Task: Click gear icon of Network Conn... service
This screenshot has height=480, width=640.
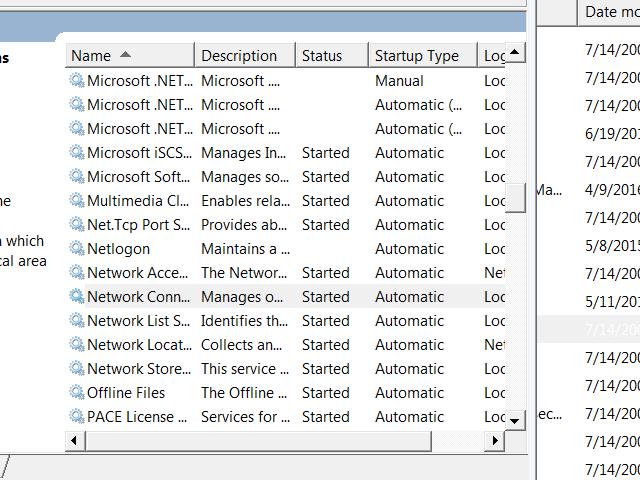Action: [77, 297]
